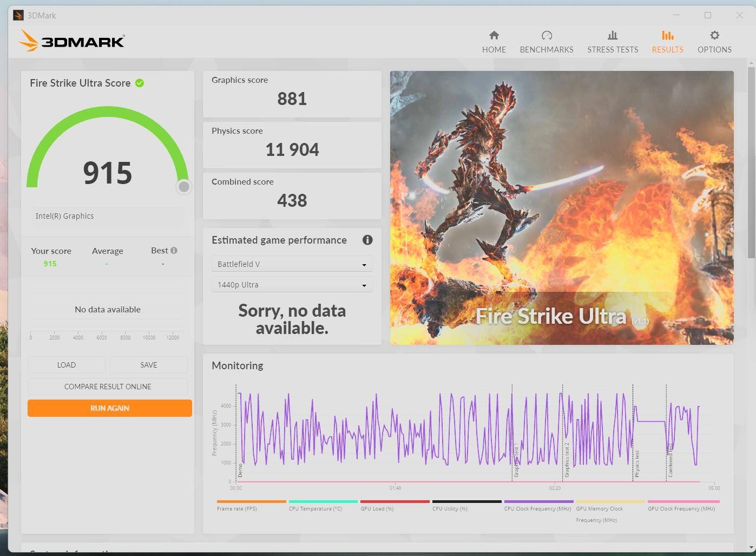Click the green validation checkmark icon
This screenshot has width=756, height=556.
pyautogui.click(x=140, y=83)
